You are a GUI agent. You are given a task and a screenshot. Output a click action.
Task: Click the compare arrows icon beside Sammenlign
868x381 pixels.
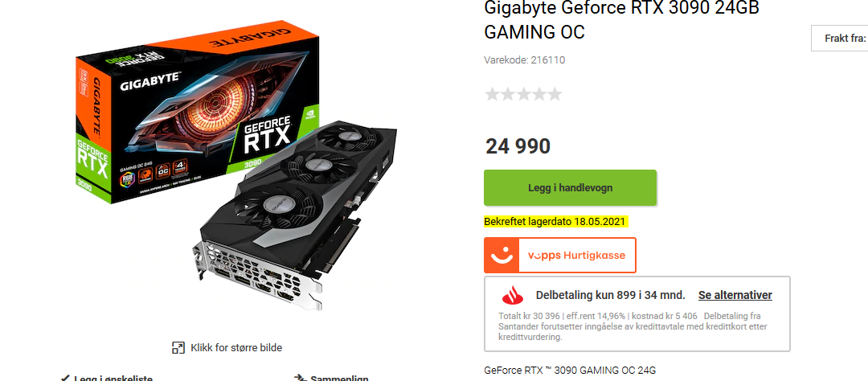300,378
